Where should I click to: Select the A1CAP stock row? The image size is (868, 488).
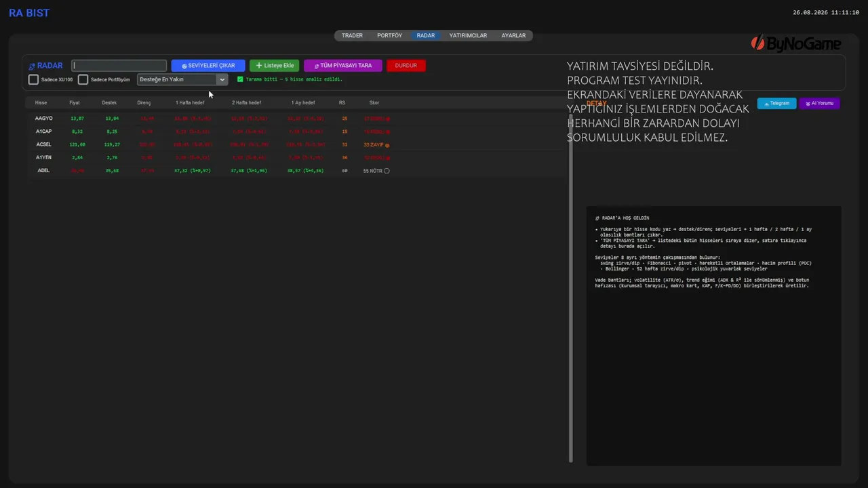295,131
